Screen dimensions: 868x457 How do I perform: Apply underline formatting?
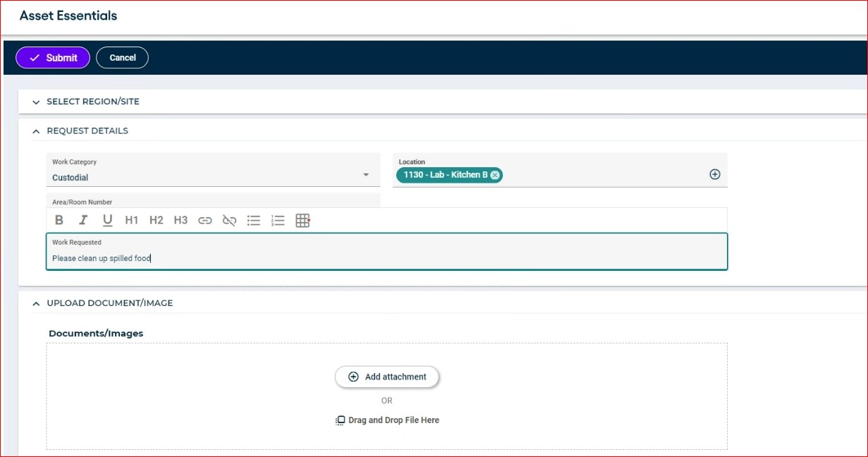(107, 220)
